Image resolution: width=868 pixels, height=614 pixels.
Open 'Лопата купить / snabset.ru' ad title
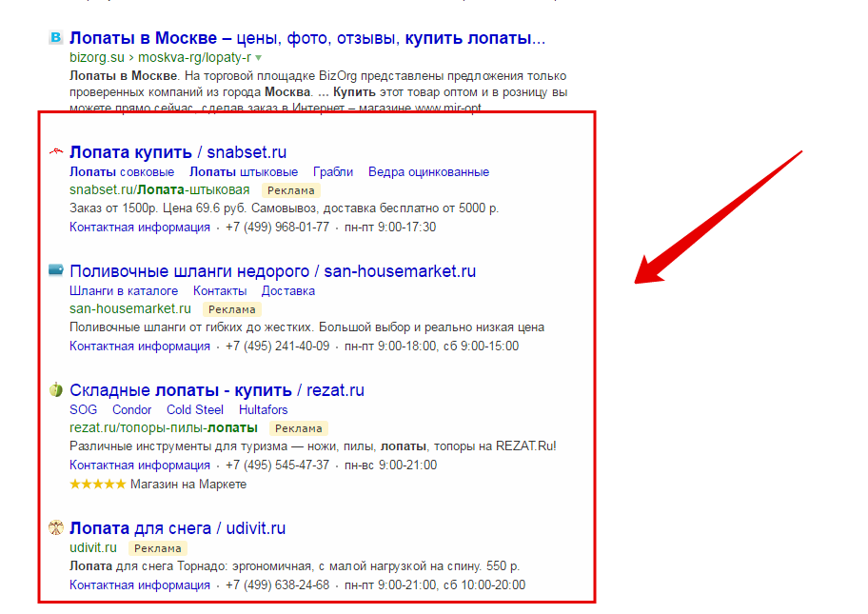pyautogui.click(x=178, y=151)
